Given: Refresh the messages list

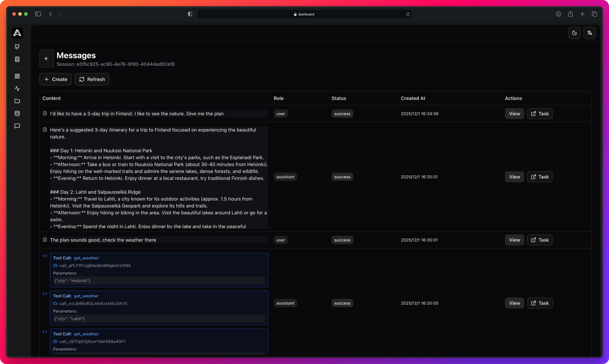Looking at the screenshot, I should pos(92,79).
